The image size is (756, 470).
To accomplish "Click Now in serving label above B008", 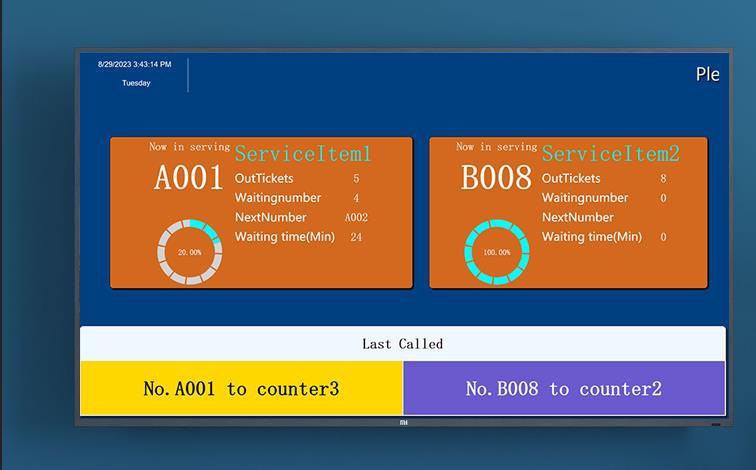I will (x=496, y=147).
